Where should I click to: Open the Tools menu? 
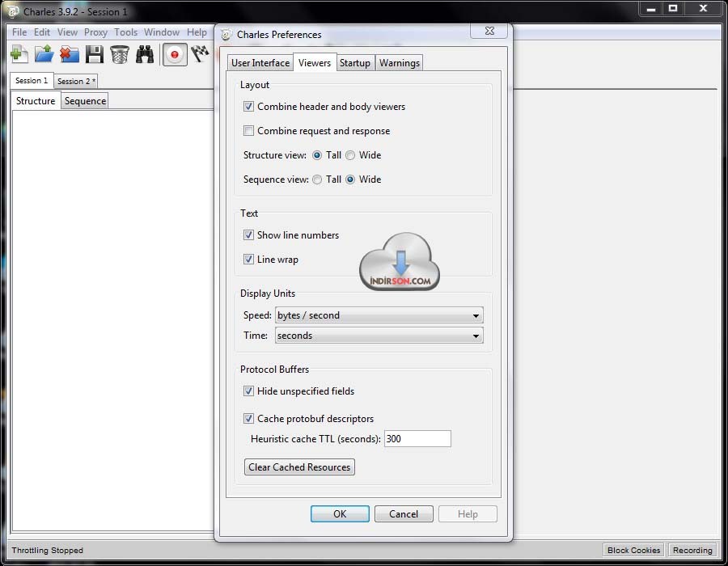[126, 32]
